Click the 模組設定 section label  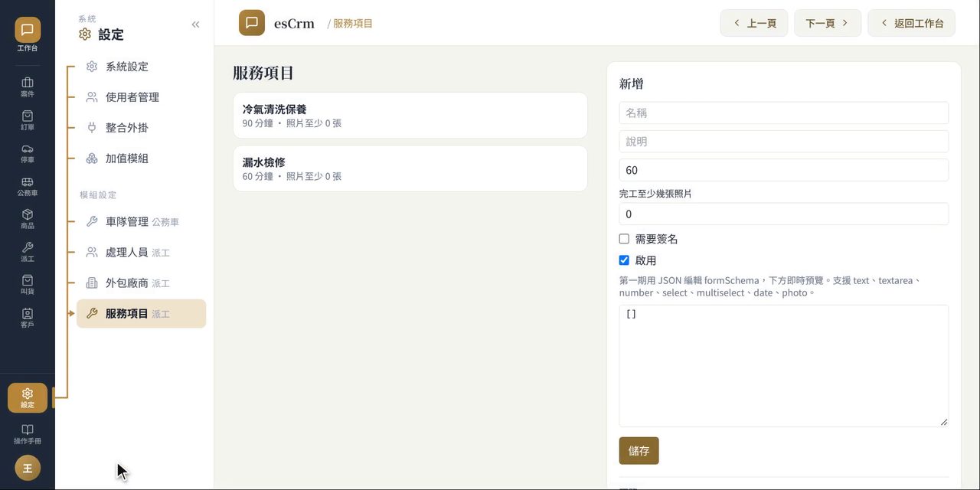98,195
